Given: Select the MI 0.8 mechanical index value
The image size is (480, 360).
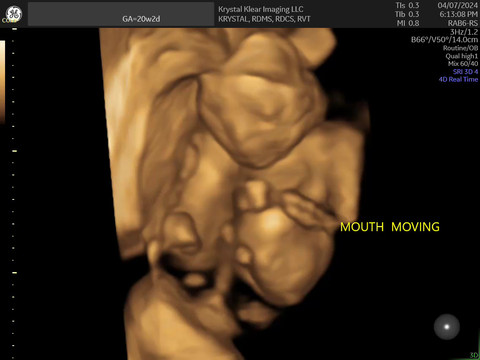Looking at the screenshot, I should point(408,23).
